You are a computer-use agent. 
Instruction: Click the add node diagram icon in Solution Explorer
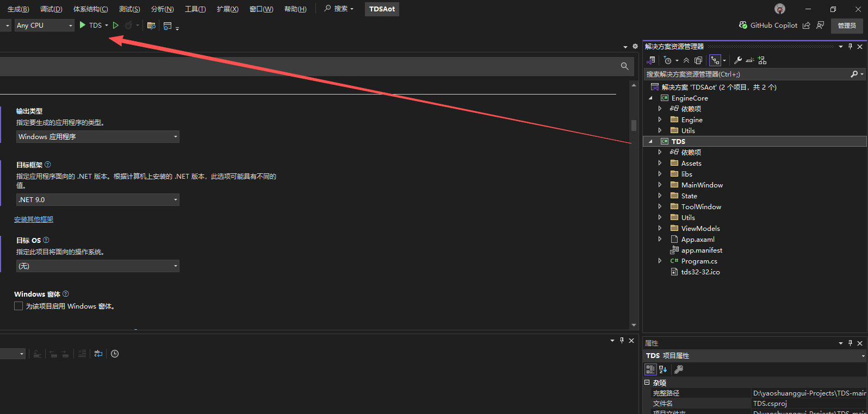[762, 60]
